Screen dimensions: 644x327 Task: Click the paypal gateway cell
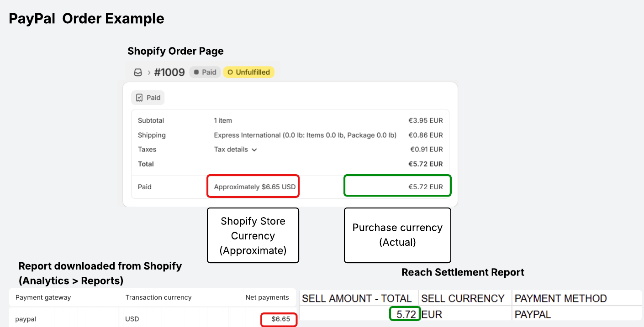(26, 319)
